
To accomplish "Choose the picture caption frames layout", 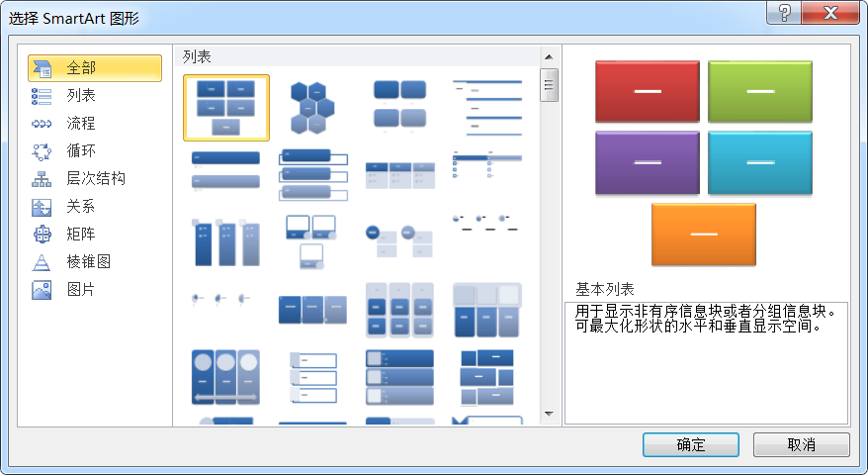I will point(311,242).
